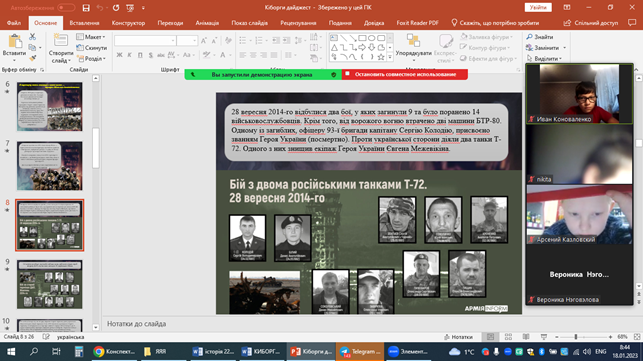This screenshot has height=361, width=643.
Task: Open the Find (Знайти) search tool
Action: point(540,37)
